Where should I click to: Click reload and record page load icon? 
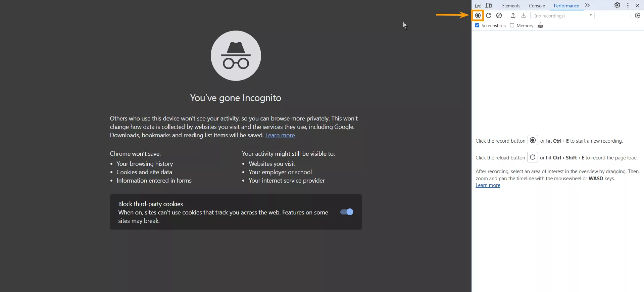click(x=489, y=15)
